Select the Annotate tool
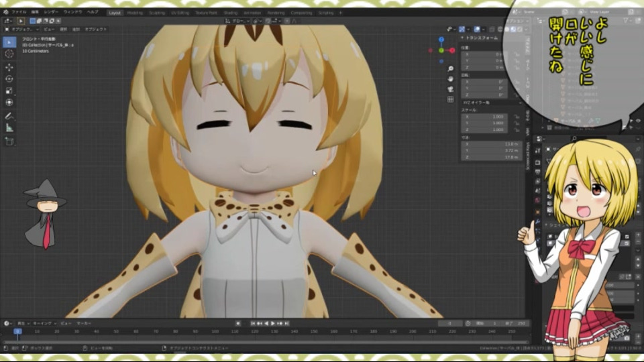644x362 pixels. 9,116
